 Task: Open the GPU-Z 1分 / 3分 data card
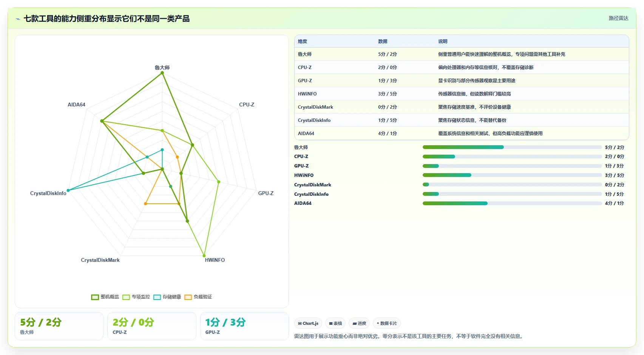244,326
